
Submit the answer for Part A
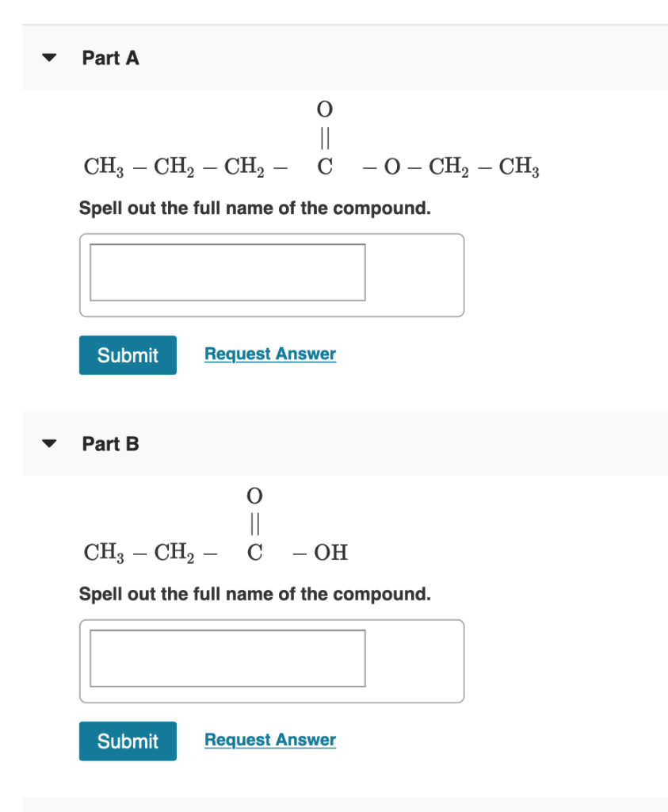tap(127, 354)
